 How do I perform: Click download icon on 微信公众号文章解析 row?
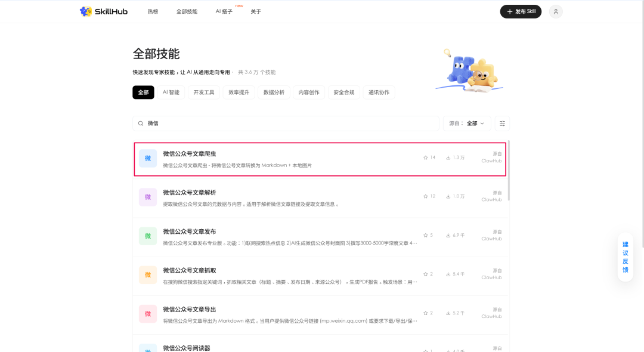tap(448, 196)
